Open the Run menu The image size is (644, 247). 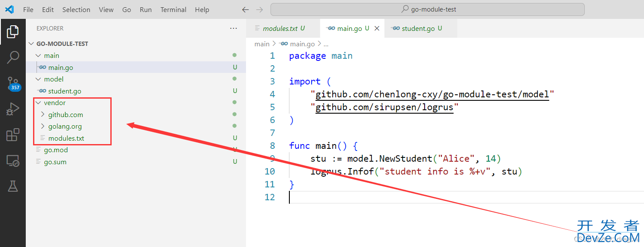(x=146, y=9)
